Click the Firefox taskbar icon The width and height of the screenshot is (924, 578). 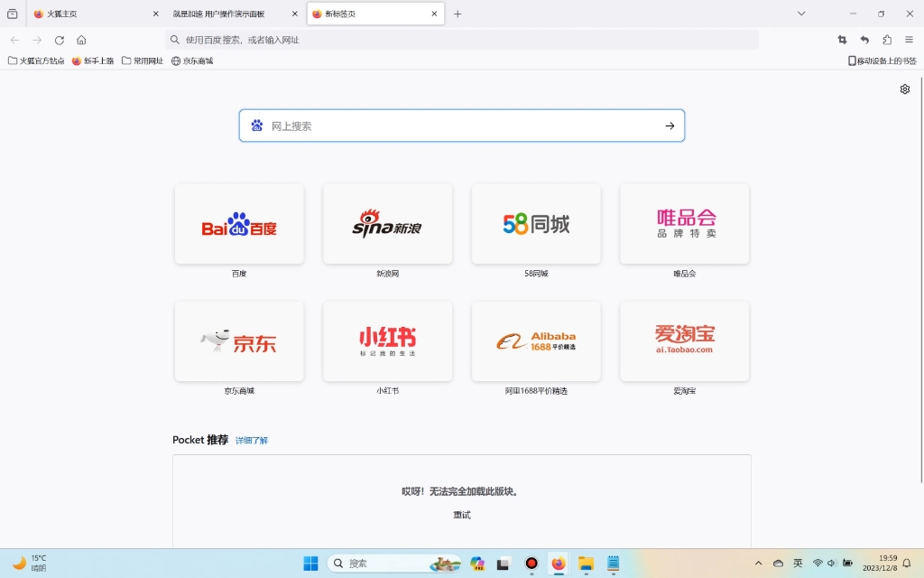tap(558, 564)
